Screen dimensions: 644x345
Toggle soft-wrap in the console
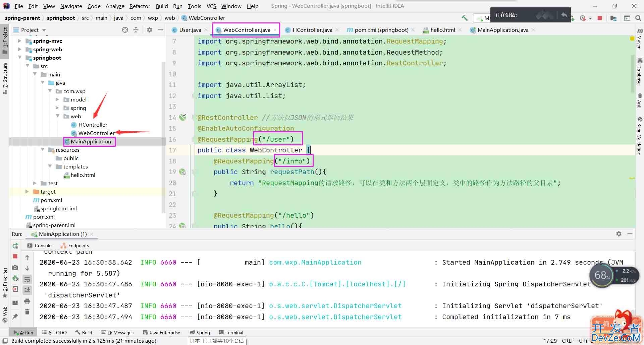tap(27, 279)
